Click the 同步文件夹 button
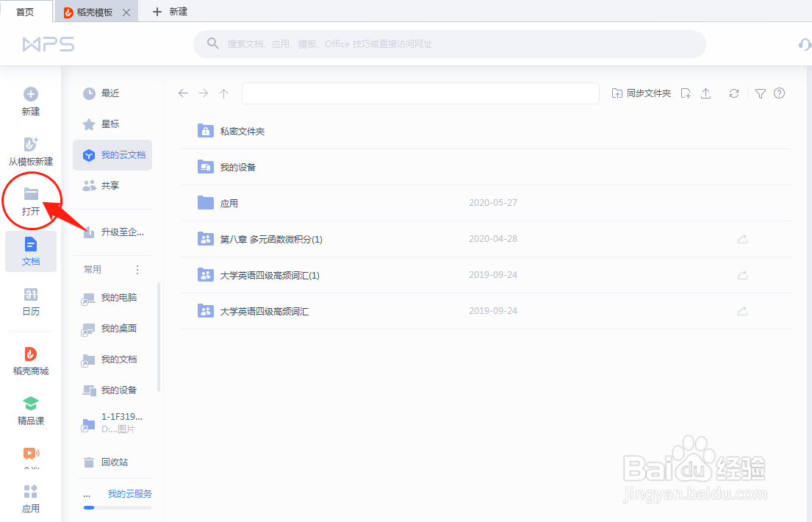Screen dimensions: 812x522 coord(642,93)
